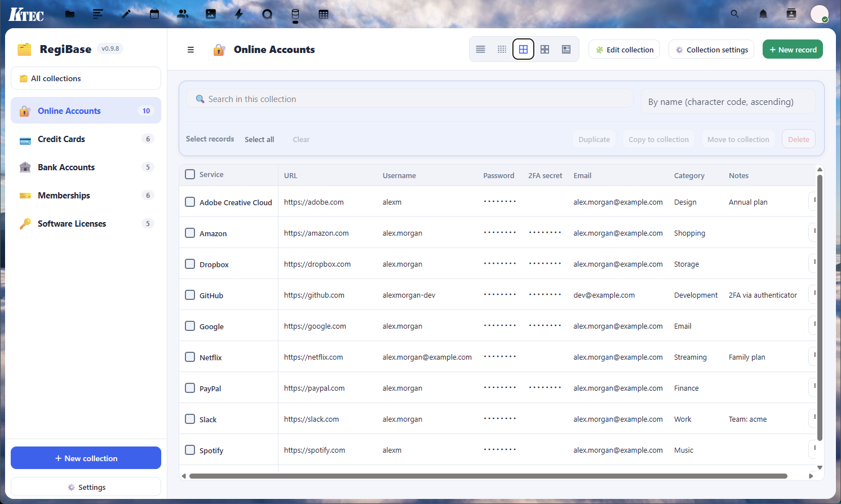This screenshot has height=504, width=841.
Task: Click the vertical table scrollbar
Action: [x=820, y=307]
